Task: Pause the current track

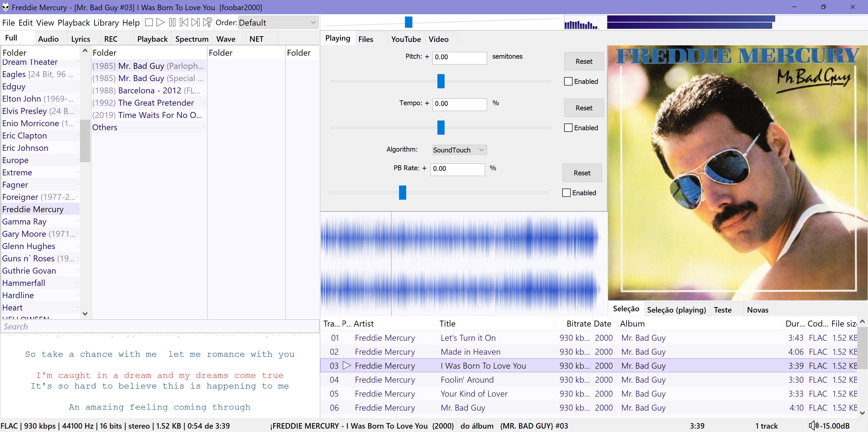Action: [172, 23]
